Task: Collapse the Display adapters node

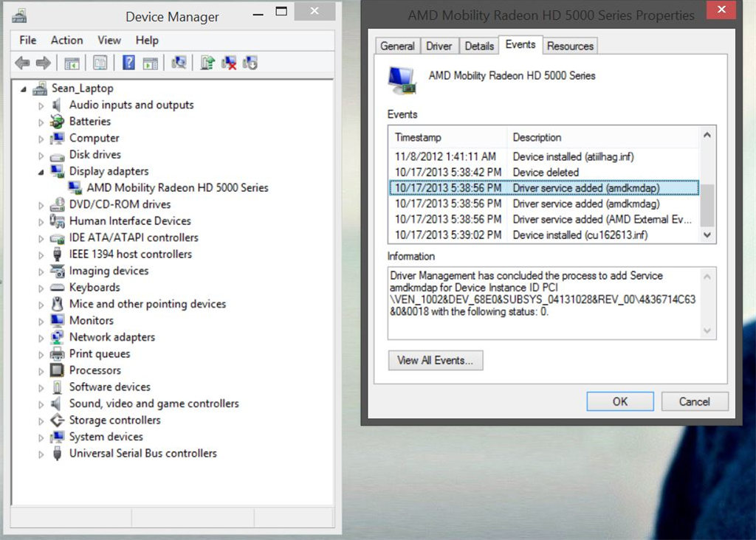Action: [41, 172]
